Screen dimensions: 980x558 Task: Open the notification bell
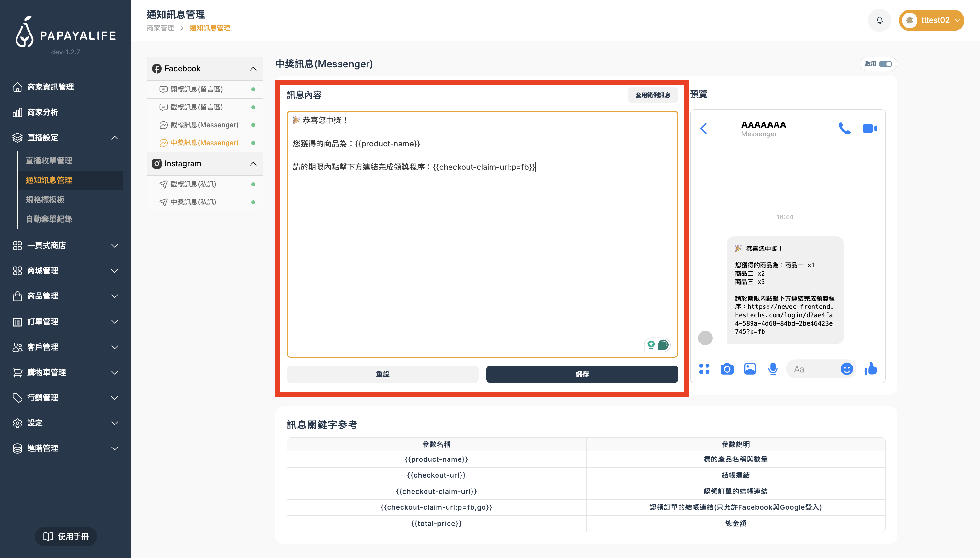click(879, 20)
